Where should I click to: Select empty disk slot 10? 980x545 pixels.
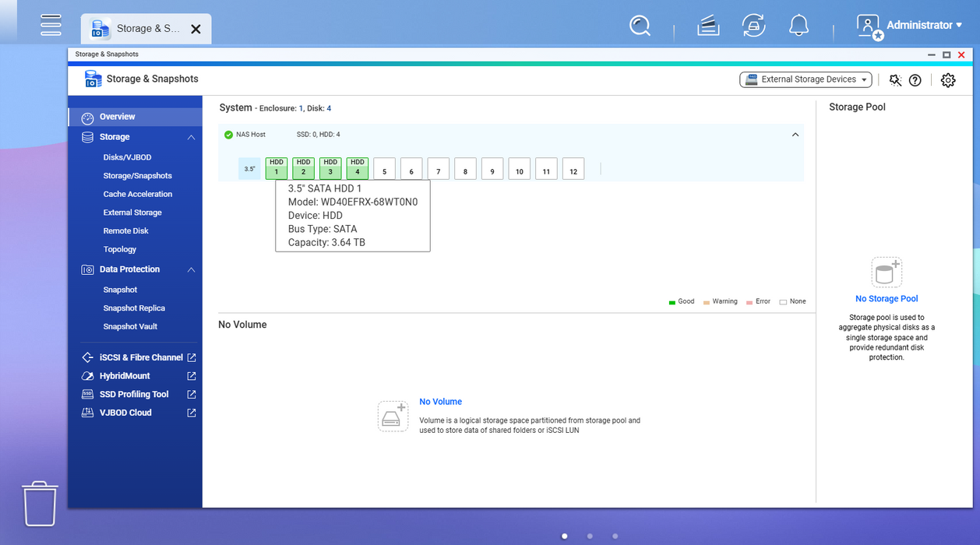pyautogui.click(x=519, y=168)
